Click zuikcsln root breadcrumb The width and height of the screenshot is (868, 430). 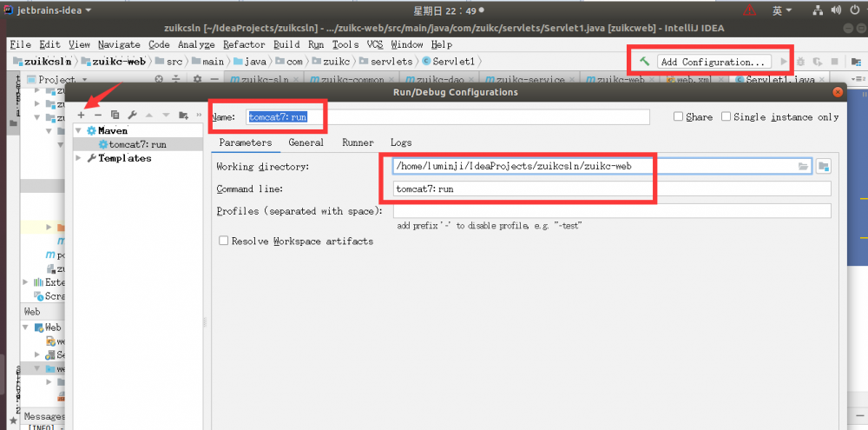tap(43, 62)
